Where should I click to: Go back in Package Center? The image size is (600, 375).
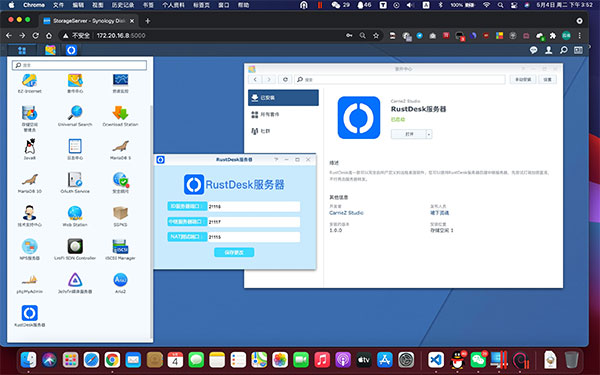point(255,79)
